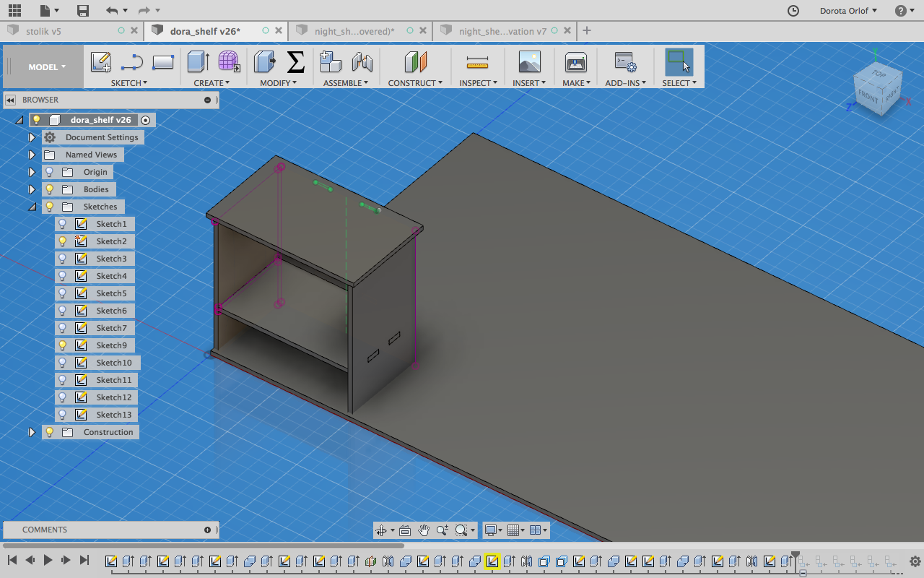Toggle visibility bulb for Sketch13

coord(63,415)
